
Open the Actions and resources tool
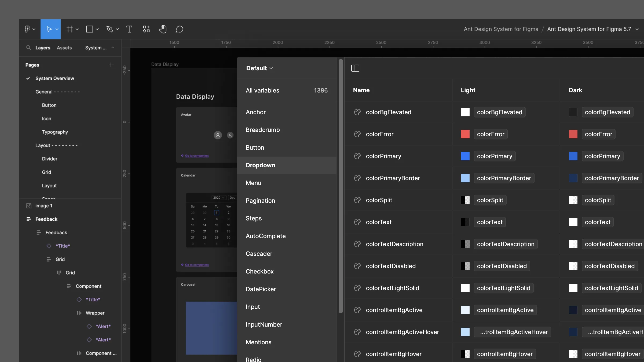[x=146, y=29]
